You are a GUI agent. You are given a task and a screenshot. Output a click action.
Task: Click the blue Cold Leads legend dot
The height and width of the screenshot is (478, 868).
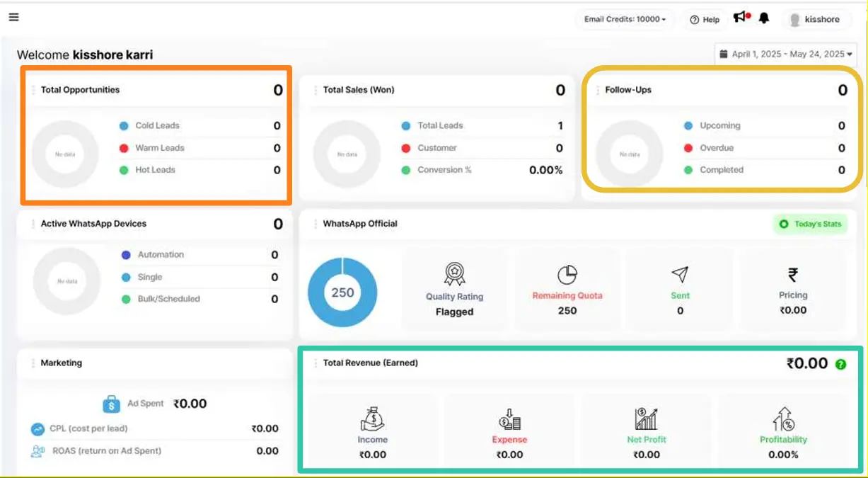pos(123,125)
